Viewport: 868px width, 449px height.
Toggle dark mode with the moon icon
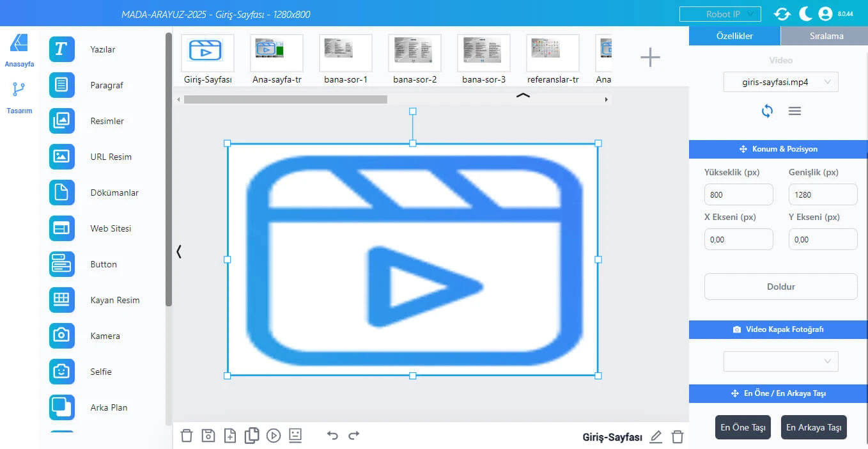click(x=805, y=13)
